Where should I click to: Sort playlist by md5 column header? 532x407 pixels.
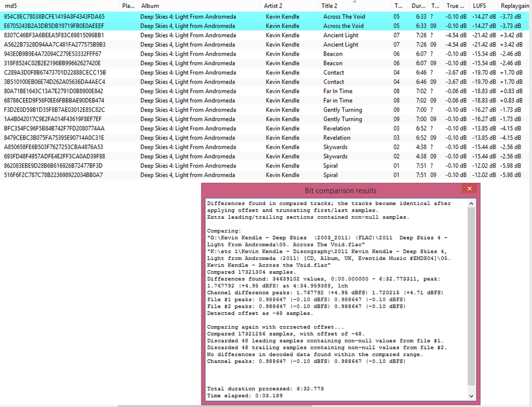(x=60, y=6)
